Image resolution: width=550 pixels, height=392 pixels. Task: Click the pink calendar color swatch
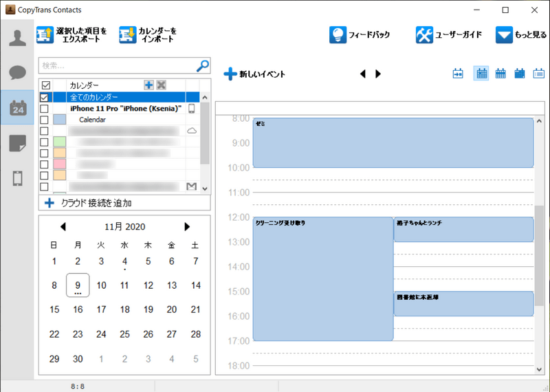pyautogui.click(x=60, y=164)
